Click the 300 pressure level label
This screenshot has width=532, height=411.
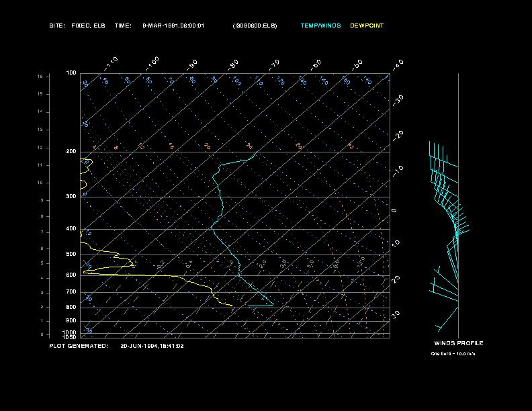(71, 196)
